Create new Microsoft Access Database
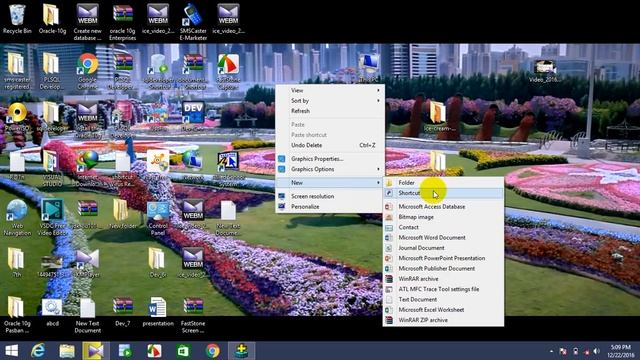Screen dimensions: 640x360 pos(443,207)
